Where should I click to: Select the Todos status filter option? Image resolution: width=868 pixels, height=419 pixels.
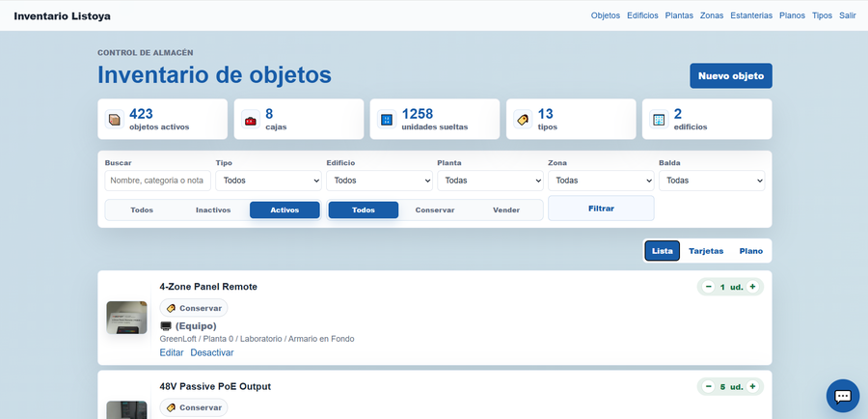point(142,210)
